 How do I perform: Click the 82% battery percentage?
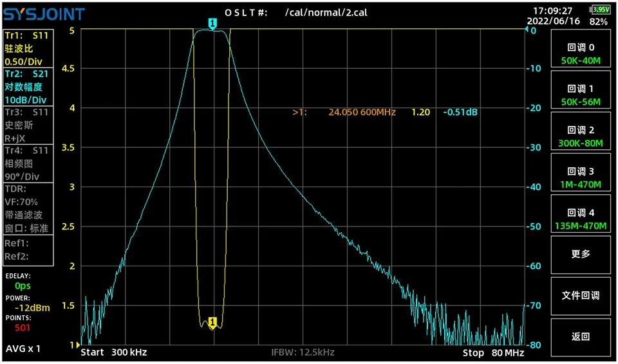point(598,22)
